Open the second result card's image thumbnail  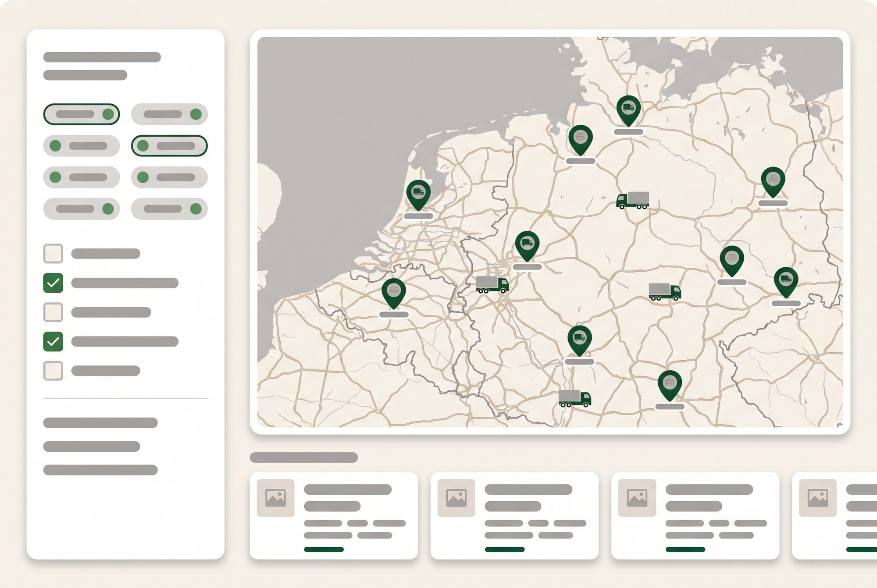(456, 498)
